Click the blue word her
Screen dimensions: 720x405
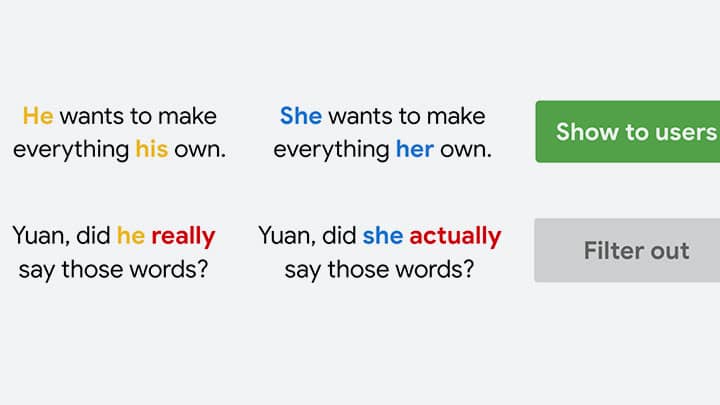click(415, 149)
